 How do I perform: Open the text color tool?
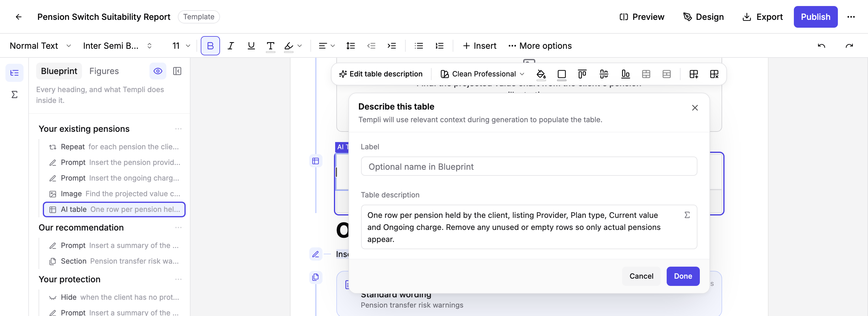270,46
